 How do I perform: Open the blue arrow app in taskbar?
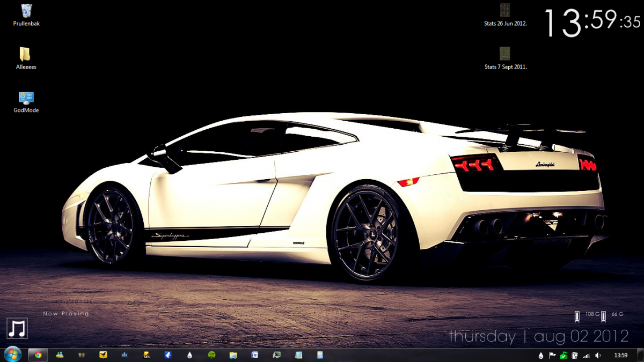[x=168, y=355]
